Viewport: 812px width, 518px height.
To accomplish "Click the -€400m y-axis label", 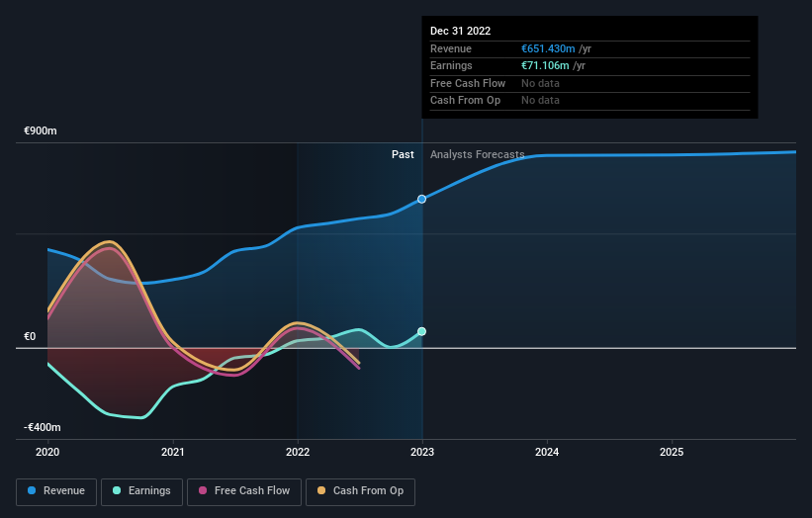I will click(x=43, y=427).
